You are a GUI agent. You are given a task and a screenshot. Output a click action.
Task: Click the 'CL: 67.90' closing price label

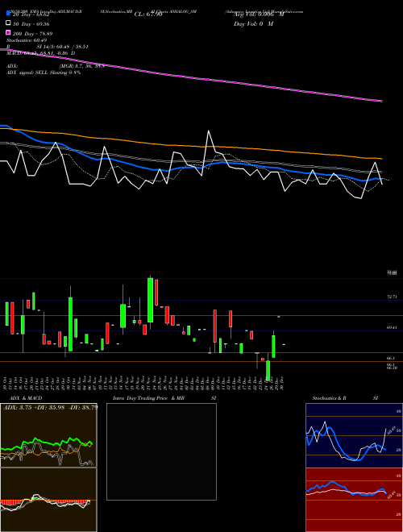pyautogui.click(x=148, y=15)
